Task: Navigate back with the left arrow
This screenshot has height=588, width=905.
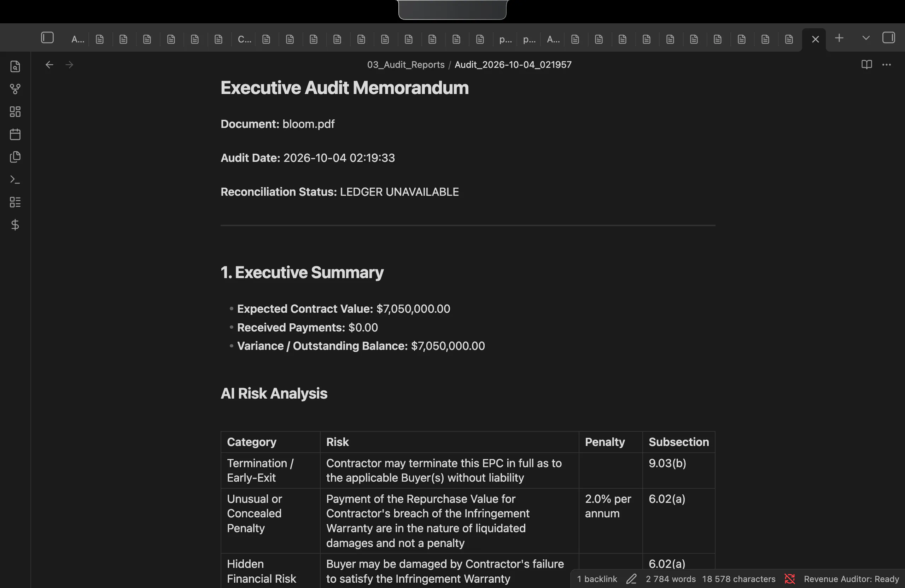Action: point(49,65)
